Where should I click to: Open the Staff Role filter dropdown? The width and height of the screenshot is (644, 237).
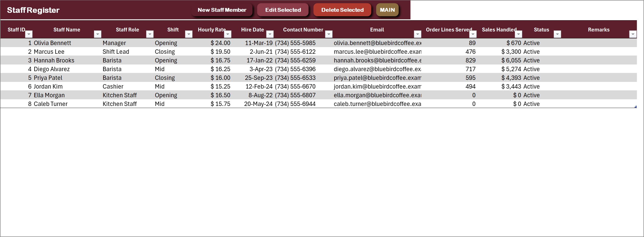pos(150,34)
